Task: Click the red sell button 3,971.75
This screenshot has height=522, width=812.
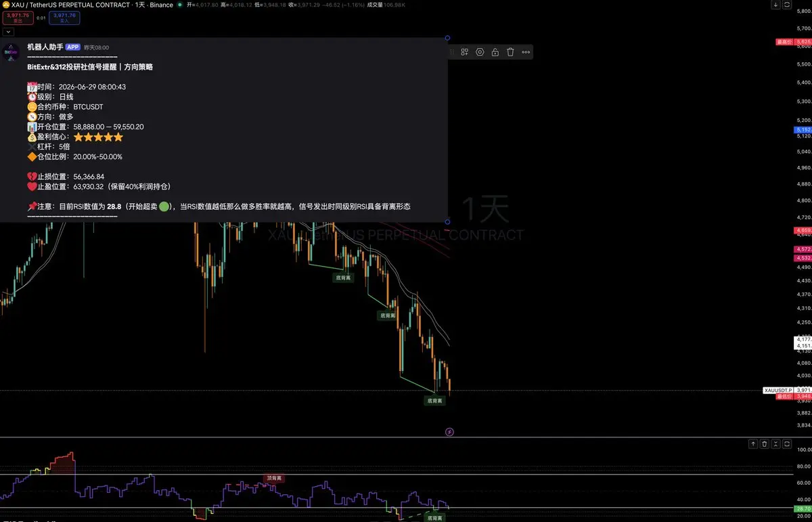Action: point(18,18)
